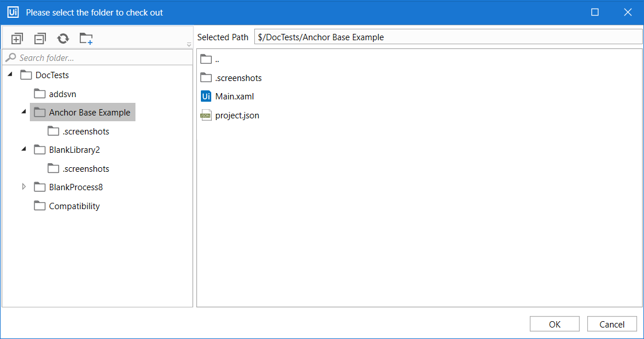This screenshot has height=339, width=644.
Task: Click the Expand All toolbar icon
Action: [17, 39]
